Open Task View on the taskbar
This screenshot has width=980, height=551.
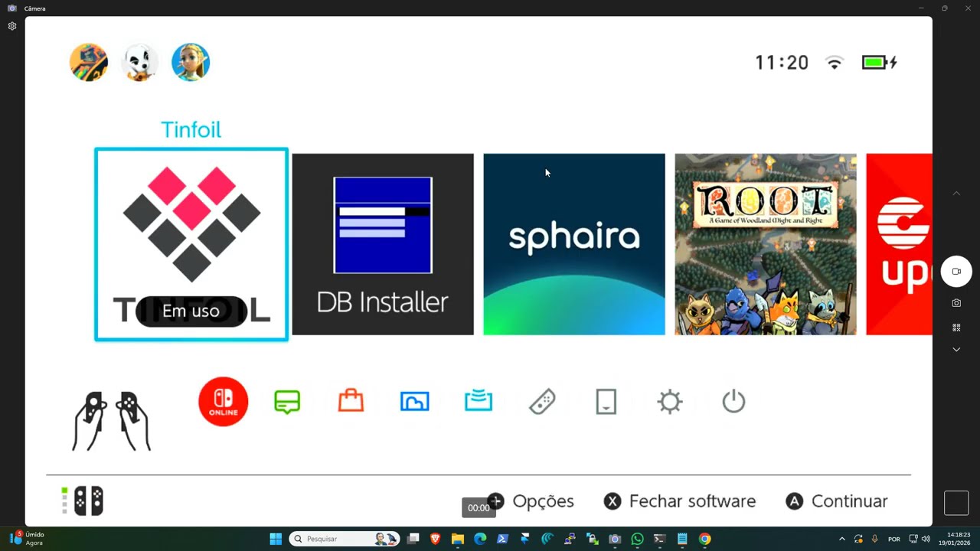(413, 539)
